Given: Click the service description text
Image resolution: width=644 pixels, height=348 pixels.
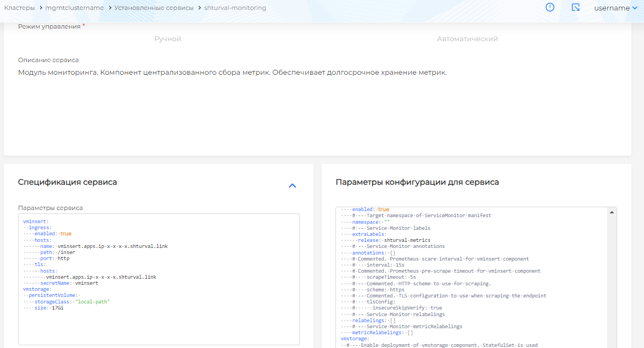Looking at the screenshot, I should 232,73.
